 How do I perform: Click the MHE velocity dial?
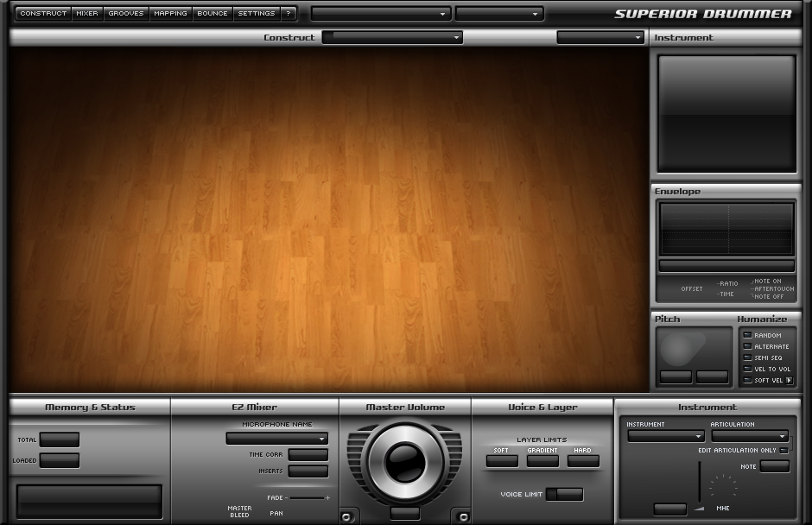pos(723,487)
